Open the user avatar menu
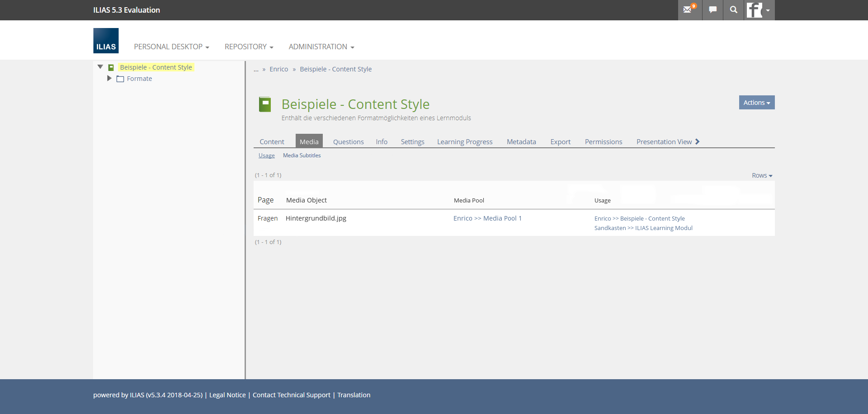This screenshot has width=868, height=414. click(x=759, y=10)
